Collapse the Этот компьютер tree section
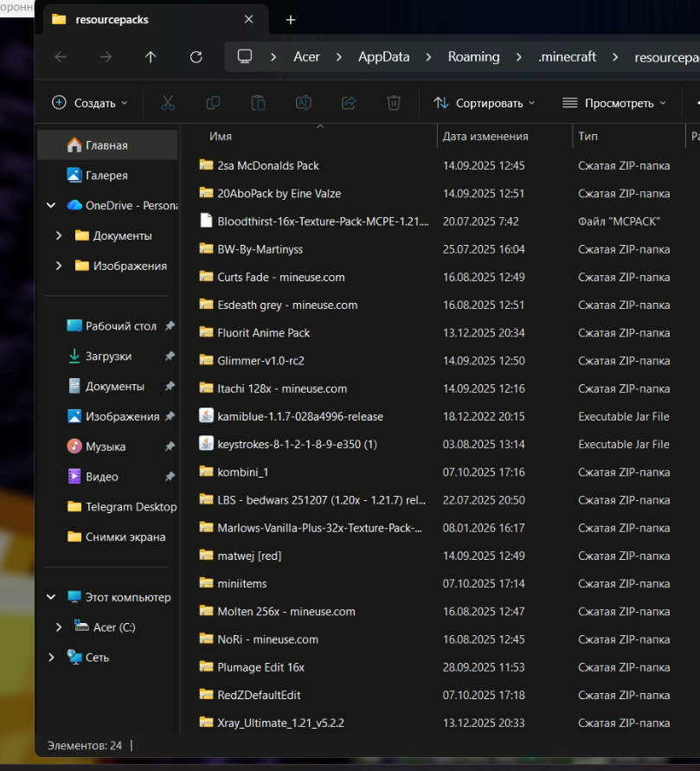The height and width of the screenshot is (771, 700). coord(51,597)
